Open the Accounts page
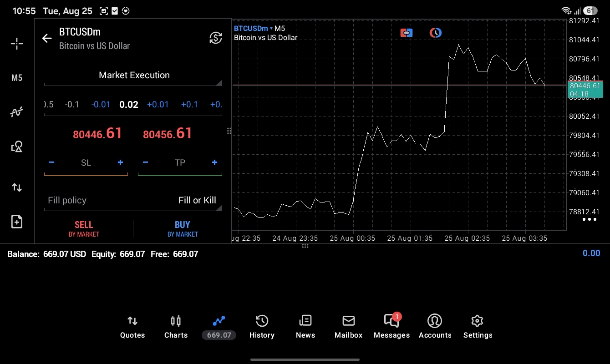610x364 pixels. point(435,327)
